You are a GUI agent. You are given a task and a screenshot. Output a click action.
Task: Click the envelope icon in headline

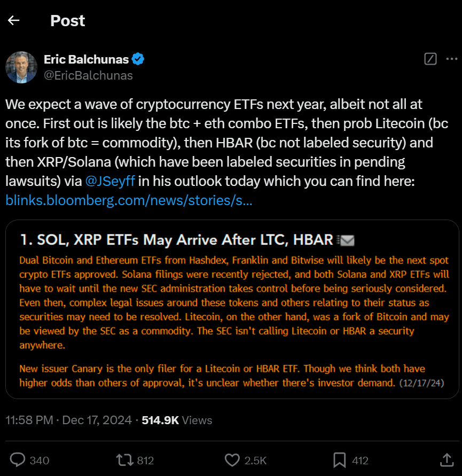(346, 240)
